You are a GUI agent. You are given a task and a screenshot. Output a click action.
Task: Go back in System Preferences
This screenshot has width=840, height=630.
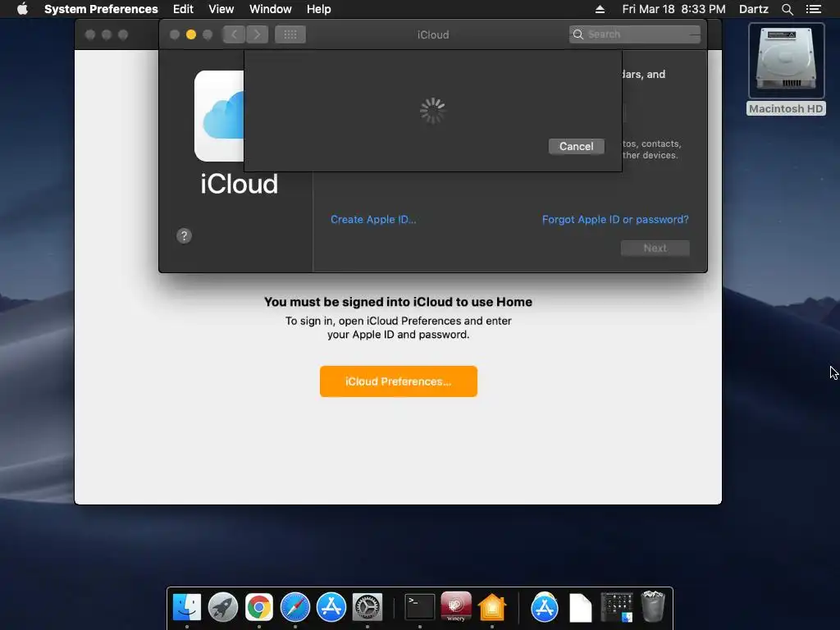click(234, 34)
